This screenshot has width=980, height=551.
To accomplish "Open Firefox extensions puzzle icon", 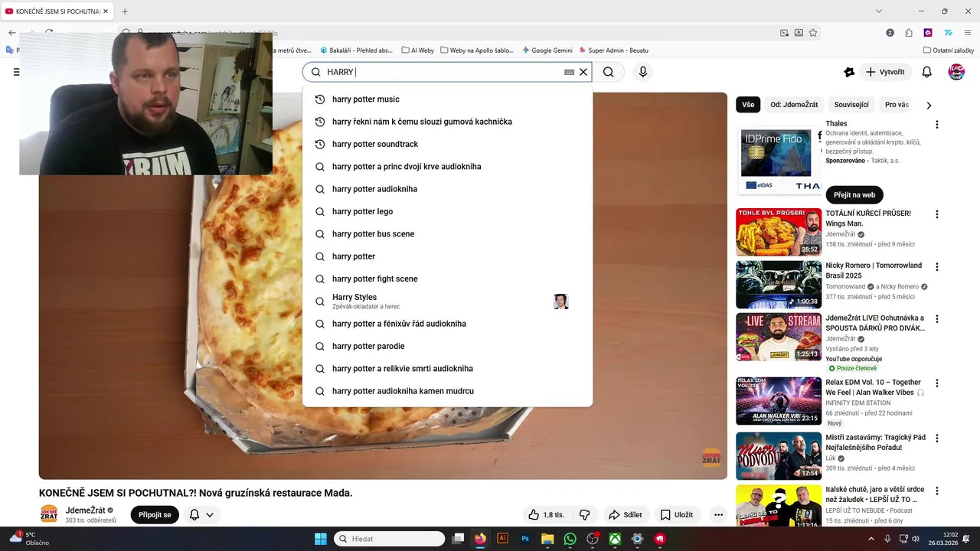I will click(909, 33).
